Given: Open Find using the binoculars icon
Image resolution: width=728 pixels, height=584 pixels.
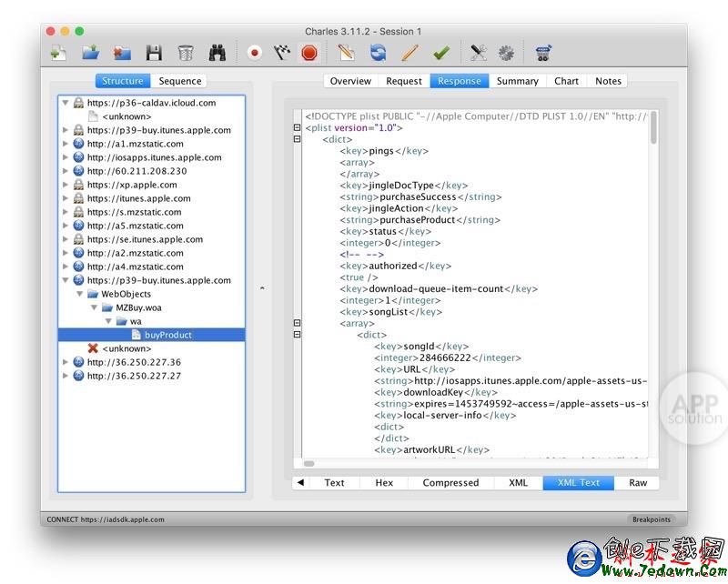Looking at the screenshot, I should pyautogui.click(x=217, y=53).
